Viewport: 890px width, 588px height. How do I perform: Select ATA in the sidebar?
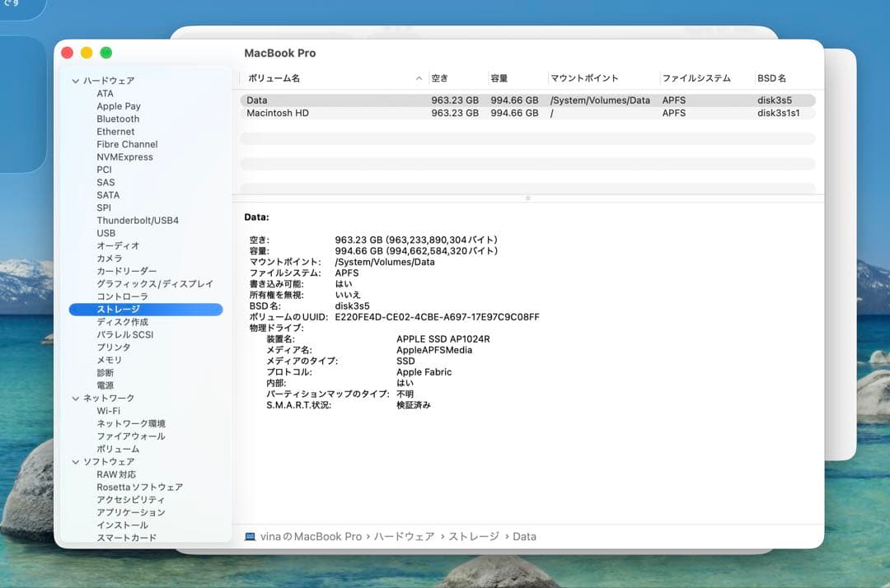coord(105,94)
